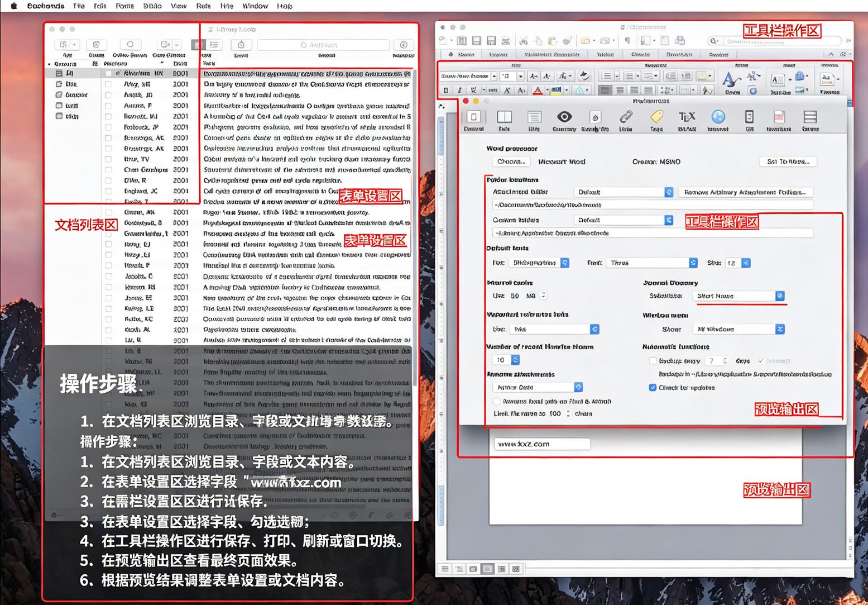The image size is (868, 605).
Task: Open the Help menu in menu bar
Action: pyautogui.click(x=285, y=6)
